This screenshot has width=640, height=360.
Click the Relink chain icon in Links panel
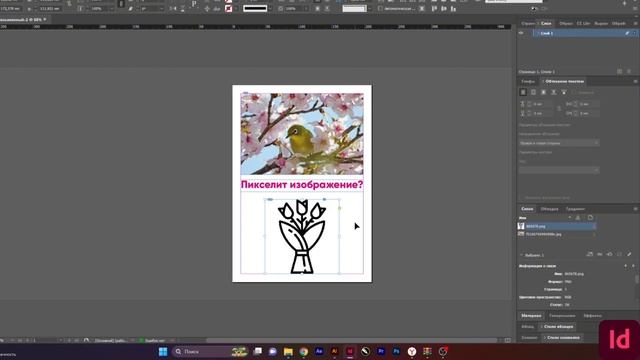pyautogui.click(x=600, y=254)
